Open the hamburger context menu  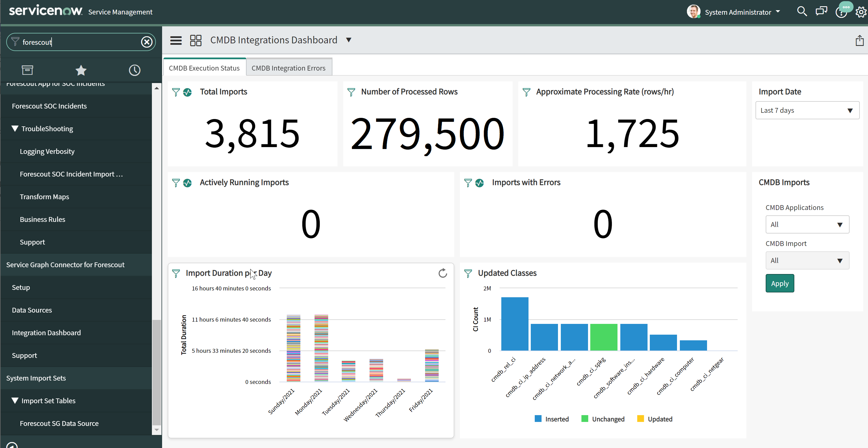point(176,41)
